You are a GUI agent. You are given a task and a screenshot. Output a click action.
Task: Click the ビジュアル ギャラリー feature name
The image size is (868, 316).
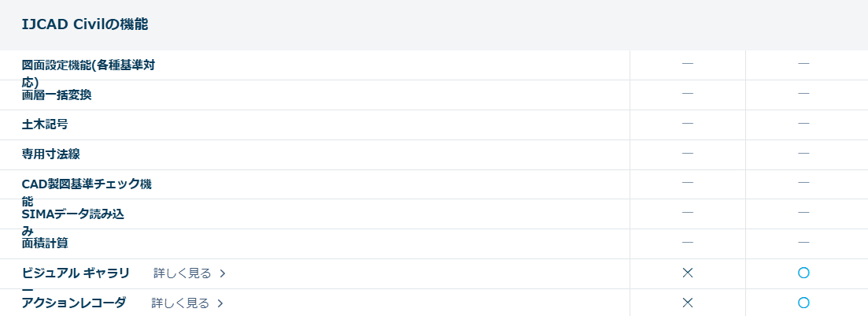pyautogui.click(x=76, y=273)
